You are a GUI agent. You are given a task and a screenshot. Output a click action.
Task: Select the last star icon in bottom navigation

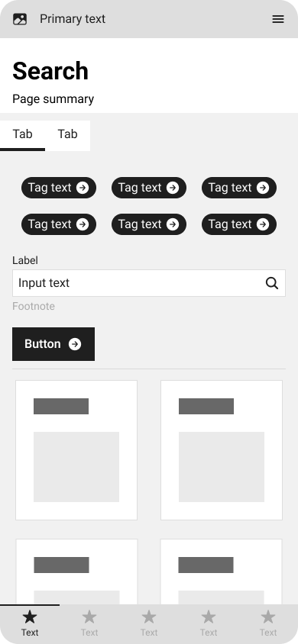268,617
